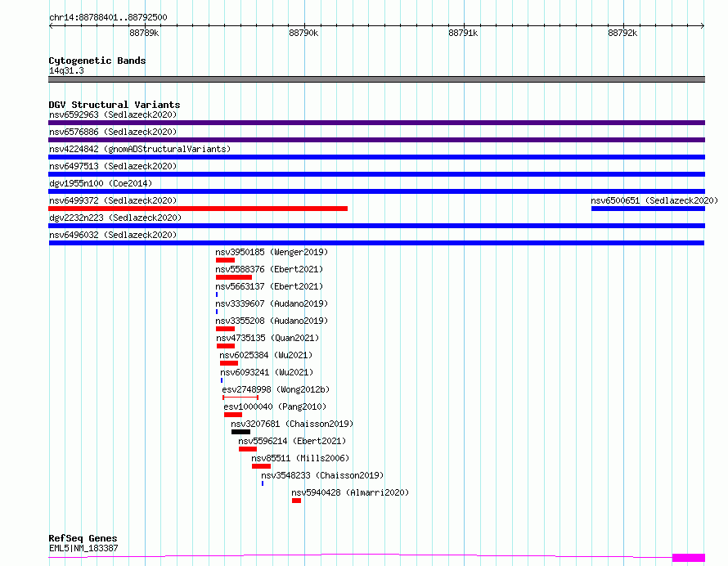Select the gray 14q31.3 cytoband bar
Image resolution: width=728 pixels, height=566 pixels.
pos(376,79)
